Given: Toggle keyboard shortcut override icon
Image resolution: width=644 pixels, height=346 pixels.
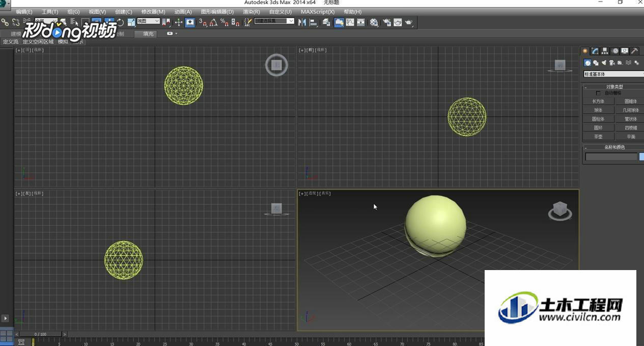Looking at the screenshot, I should click(190, 22).
